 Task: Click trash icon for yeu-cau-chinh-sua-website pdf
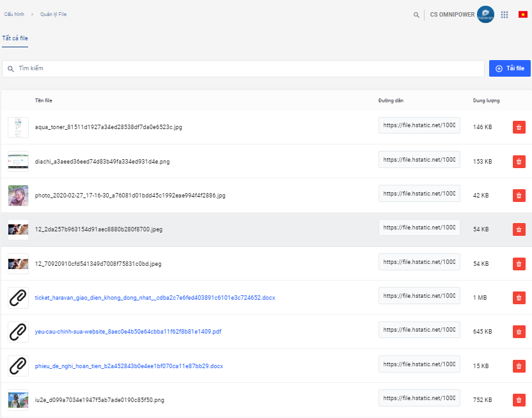coord(519,332)
